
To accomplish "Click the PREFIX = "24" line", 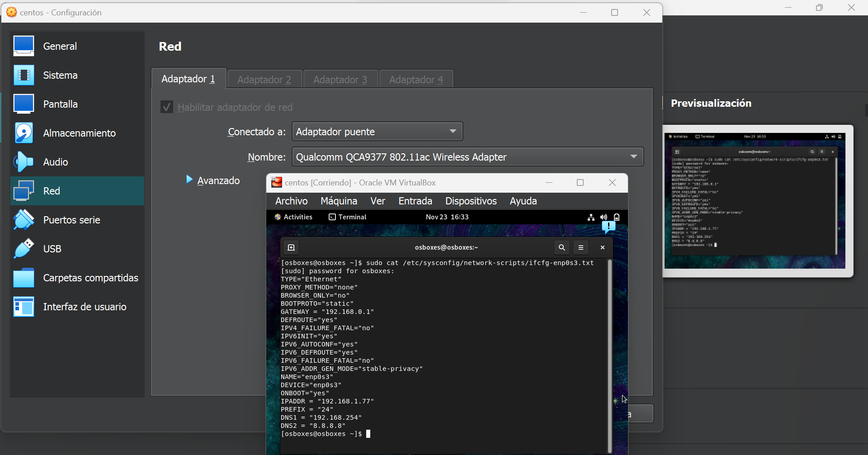I will pos(307,409).
